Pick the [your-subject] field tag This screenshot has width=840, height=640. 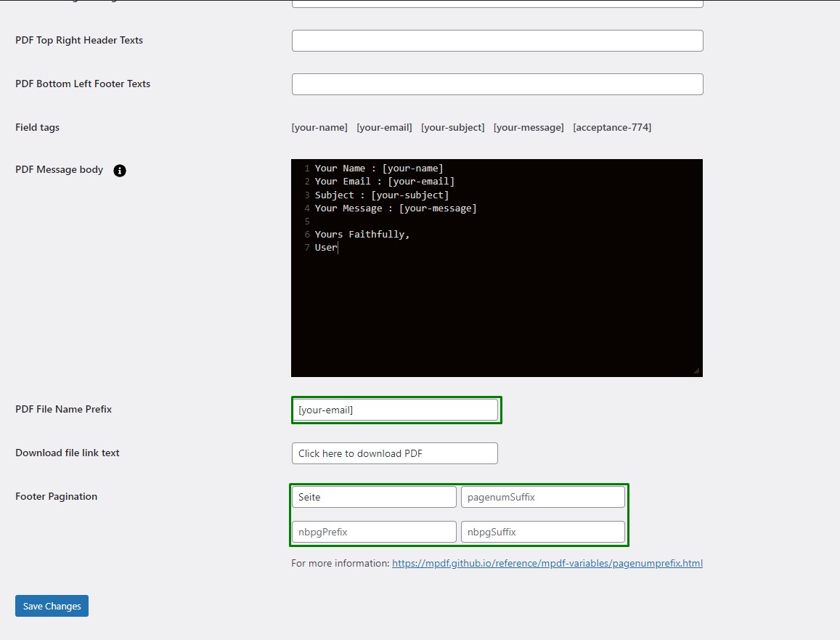(452, 128)
